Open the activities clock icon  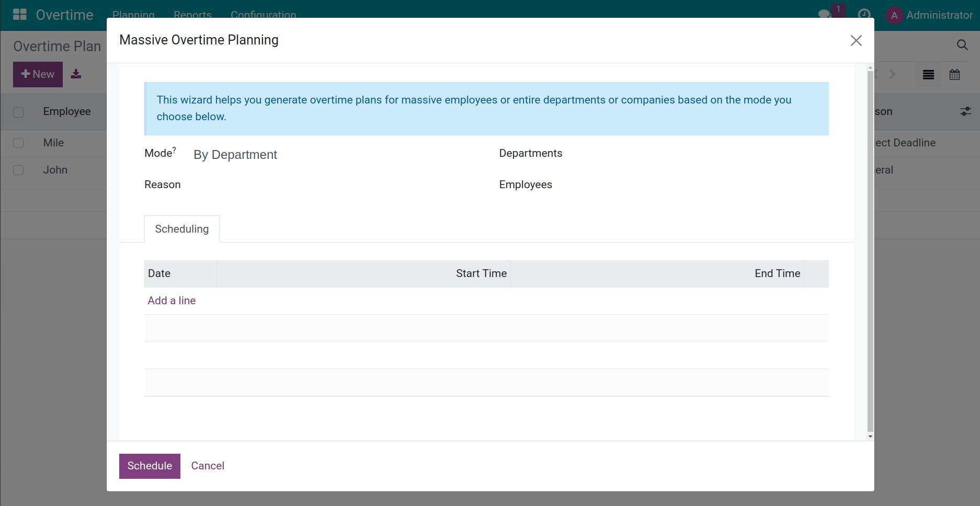[x=864, y=15]
